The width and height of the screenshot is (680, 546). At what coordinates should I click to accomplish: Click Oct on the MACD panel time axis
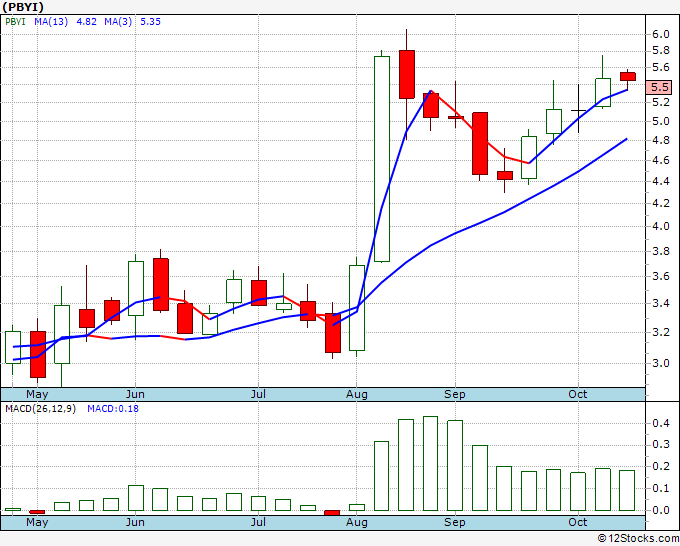578,523
